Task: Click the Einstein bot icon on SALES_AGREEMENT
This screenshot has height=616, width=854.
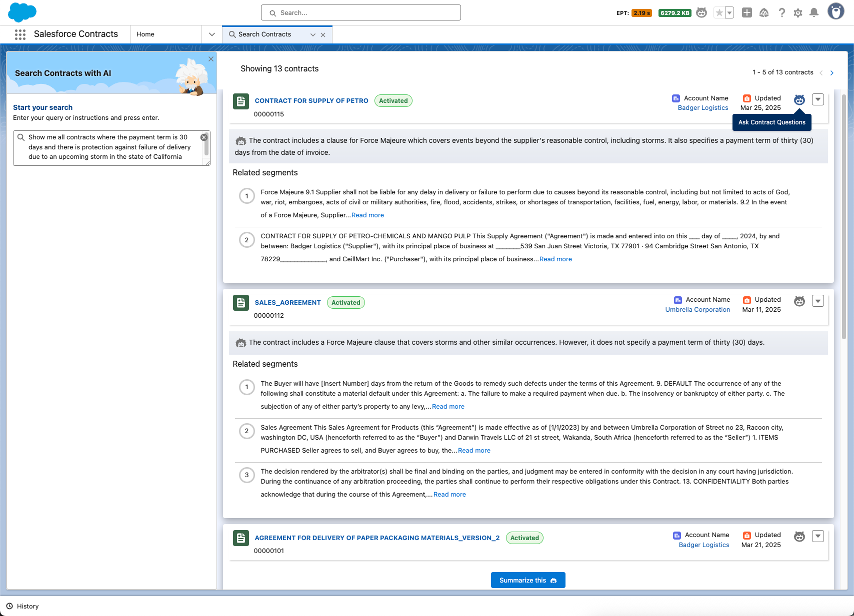Action: 799,301
